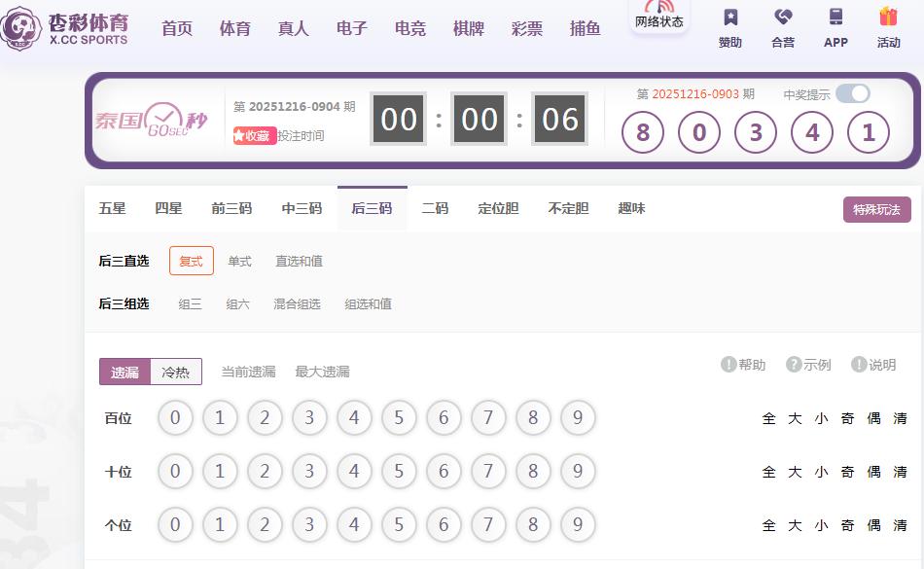Select number 9 in 个位 row
Image resolution: width=924 pixels, height=569 pixels.
[578, 525]
